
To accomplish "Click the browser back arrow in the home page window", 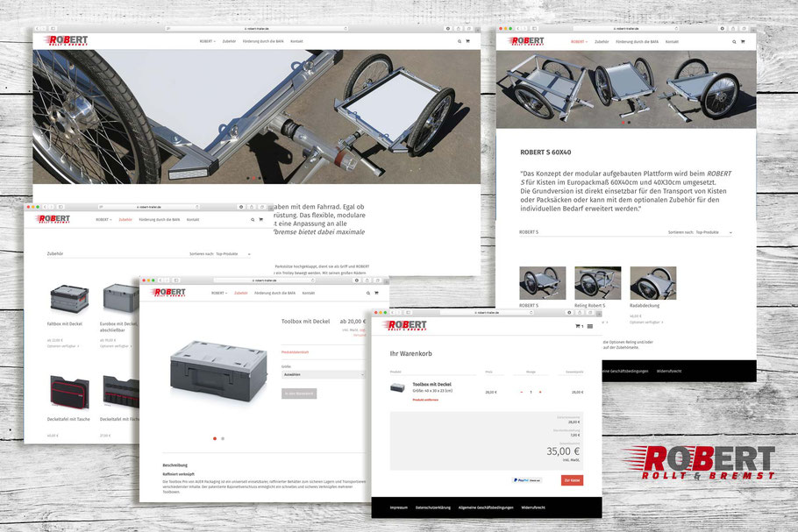I will [37, 29].
